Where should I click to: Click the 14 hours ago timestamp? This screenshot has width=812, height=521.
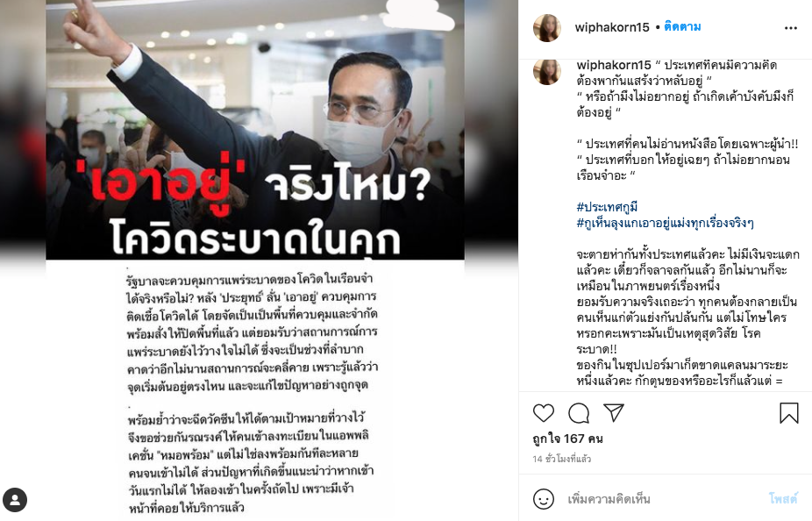coord(562,459)
